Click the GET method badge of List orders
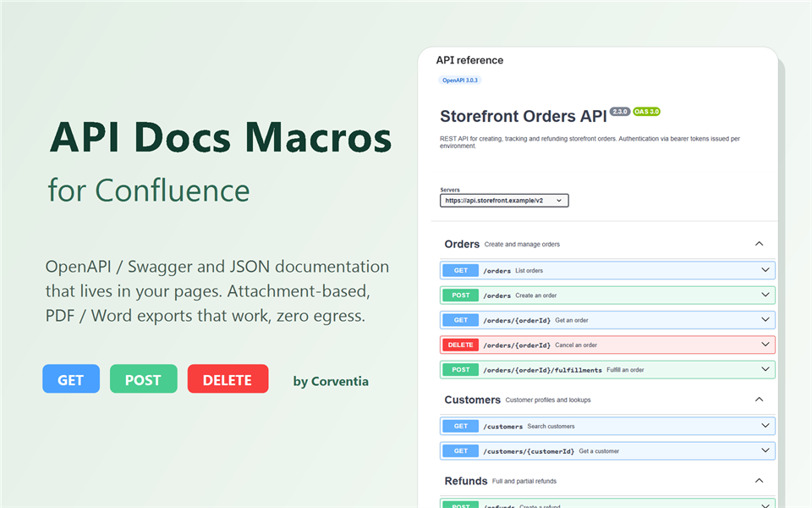 pyautogui.click(x=460, y=271)
